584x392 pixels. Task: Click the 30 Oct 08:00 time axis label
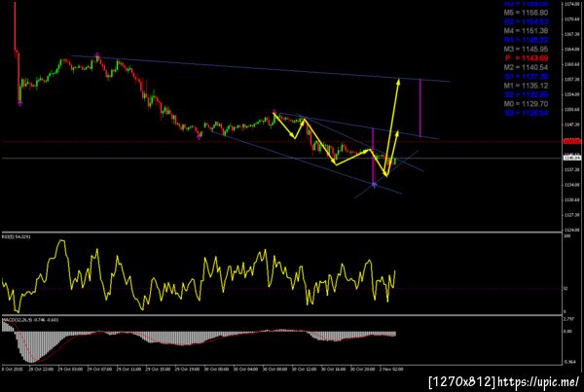coord(274,369)
